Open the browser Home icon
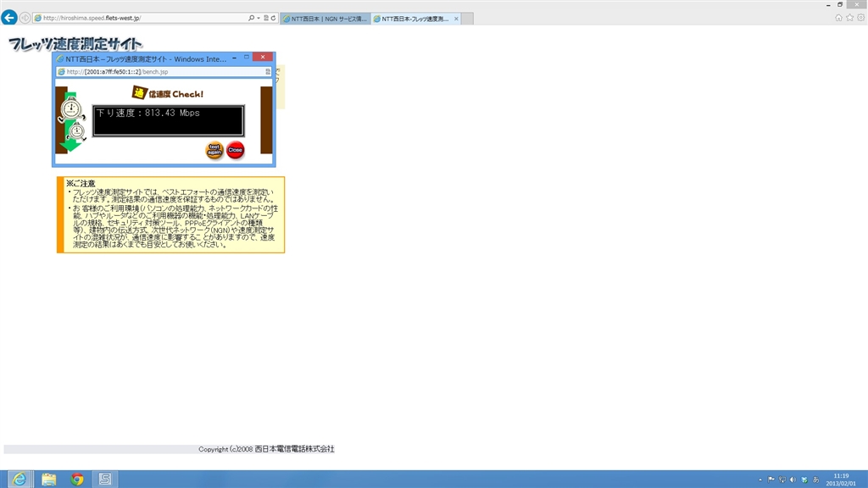 click(x=838, y=18)
